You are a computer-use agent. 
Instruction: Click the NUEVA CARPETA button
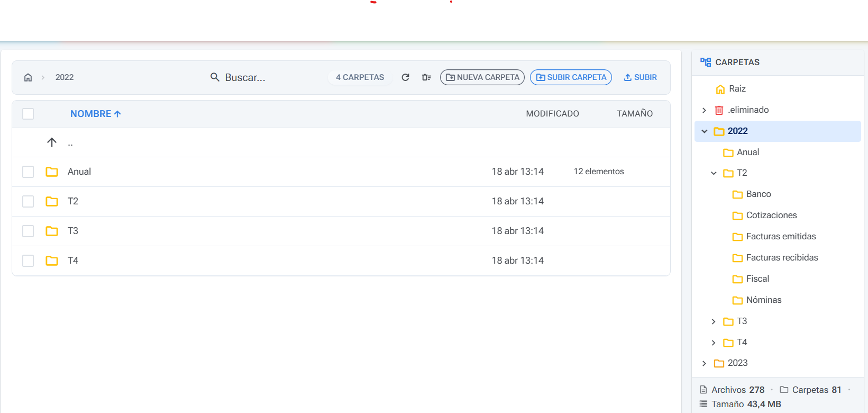(x=482, y=77)
